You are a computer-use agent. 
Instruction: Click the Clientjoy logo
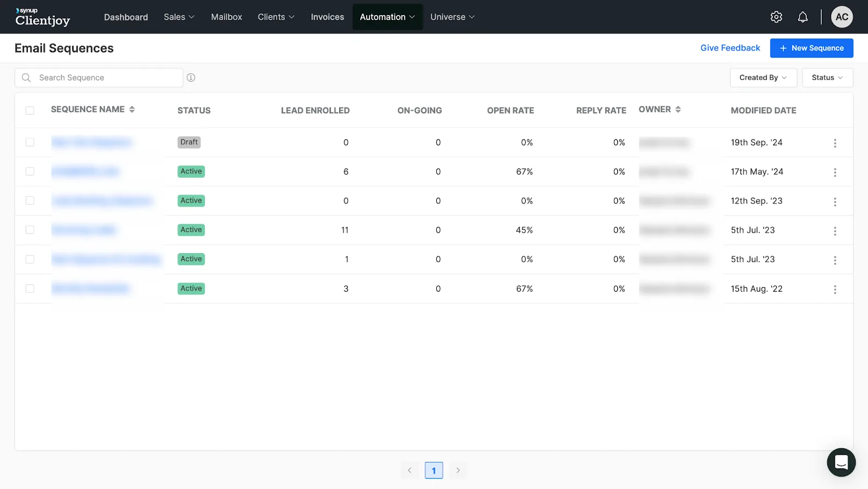(x=43, y=17)
